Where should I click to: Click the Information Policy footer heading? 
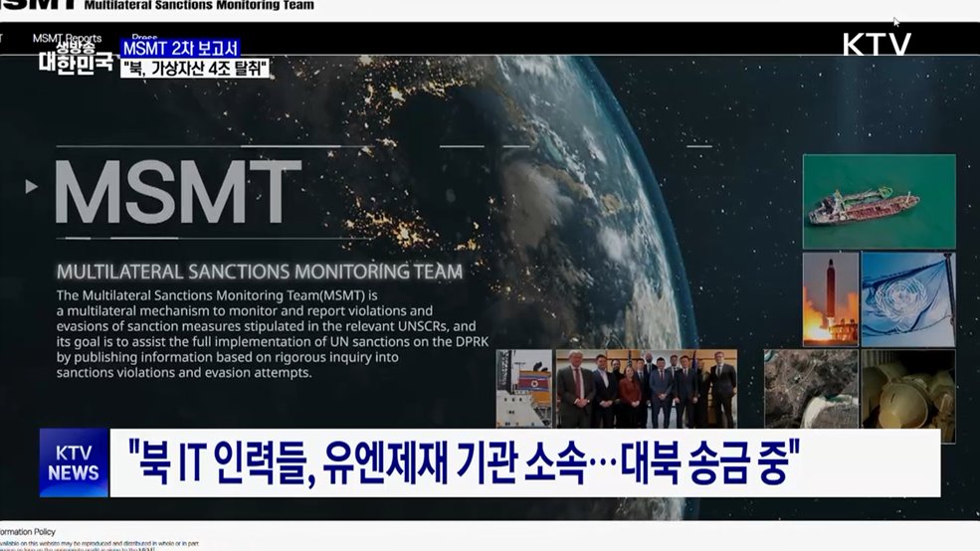coord(28,532)
